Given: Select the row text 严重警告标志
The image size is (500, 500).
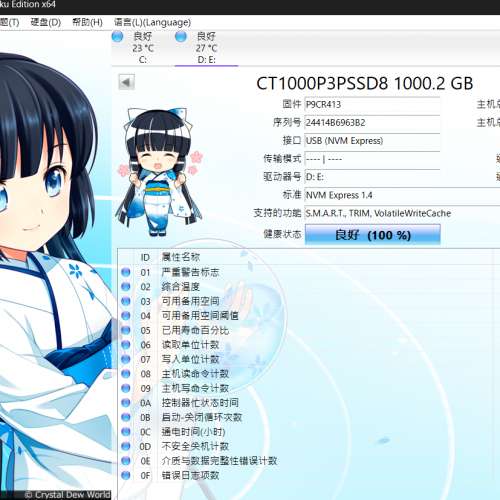Looking at the screenshot, I should click(190, 272).
